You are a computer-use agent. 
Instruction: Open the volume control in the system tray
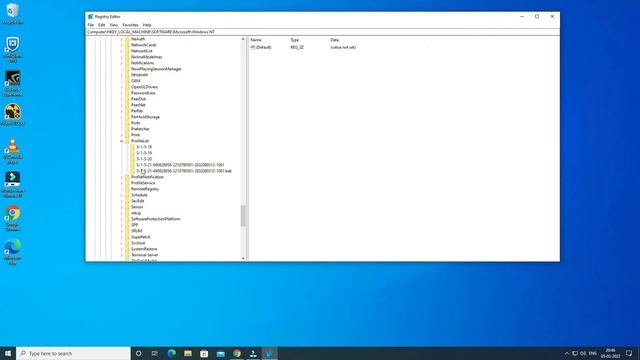(x=583, y=353)
